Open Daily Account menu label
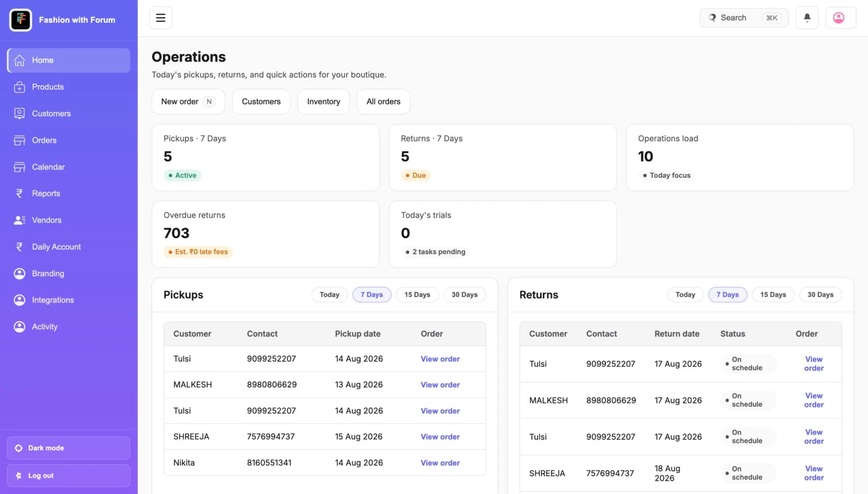The width and height of the screenshot is (868, 494). pos(56,246)
